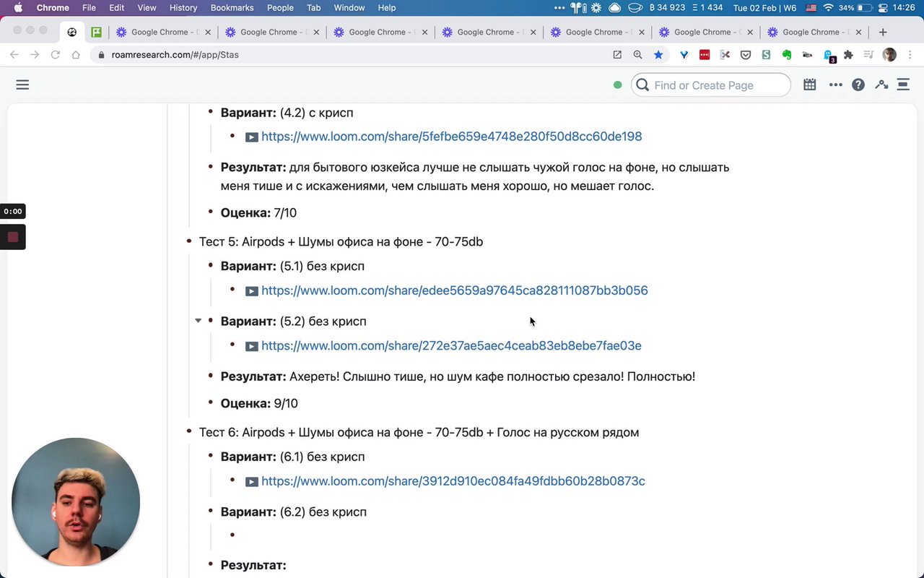Open loom link ending 3912d910ec084fa49fdbb60b28b0873c
Screen dimensions: 924x578
[453, 480]
